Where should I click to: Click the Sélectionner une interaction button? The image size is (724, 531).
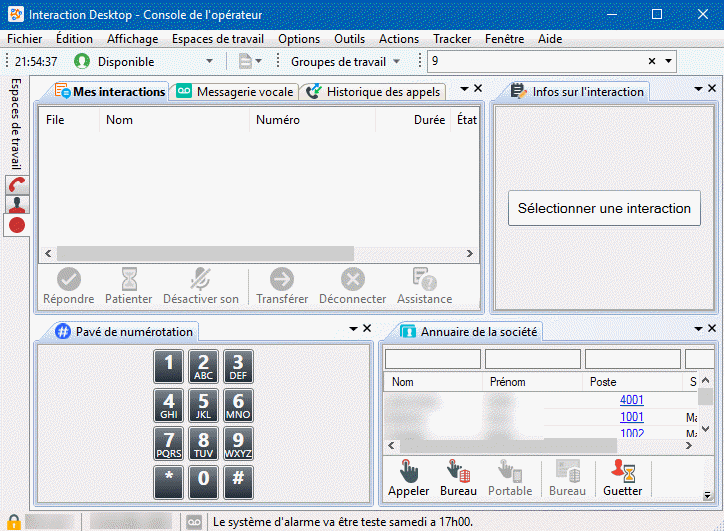pyautogui.click(x=604, y=208)
